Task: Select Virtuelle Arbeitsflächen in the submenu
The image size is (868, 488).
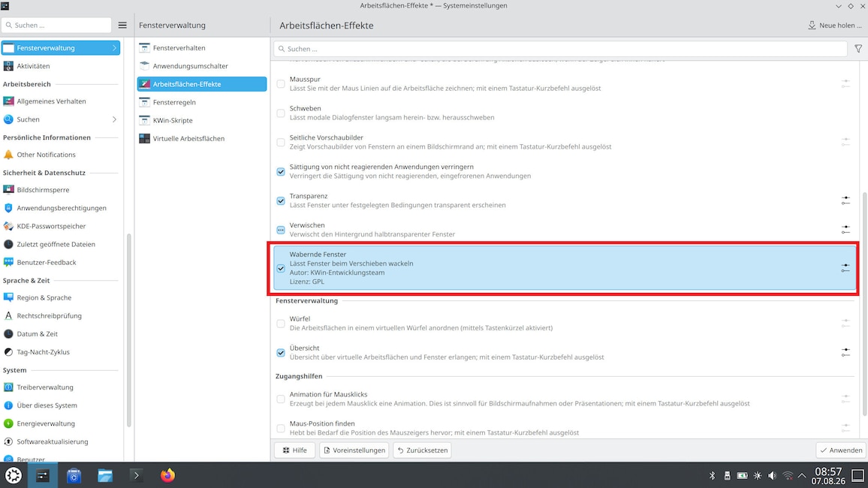Action: tap(202, 138)
